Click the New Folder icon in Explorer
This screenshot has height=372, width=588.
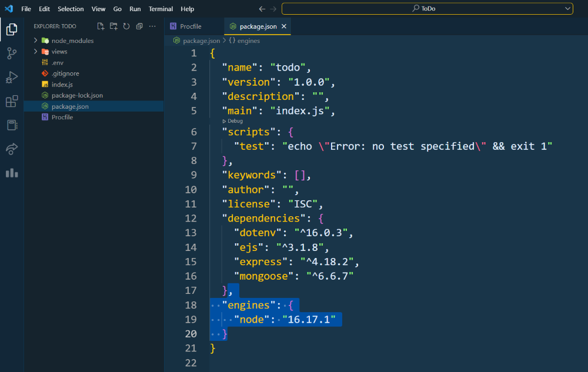coord(113,26)
